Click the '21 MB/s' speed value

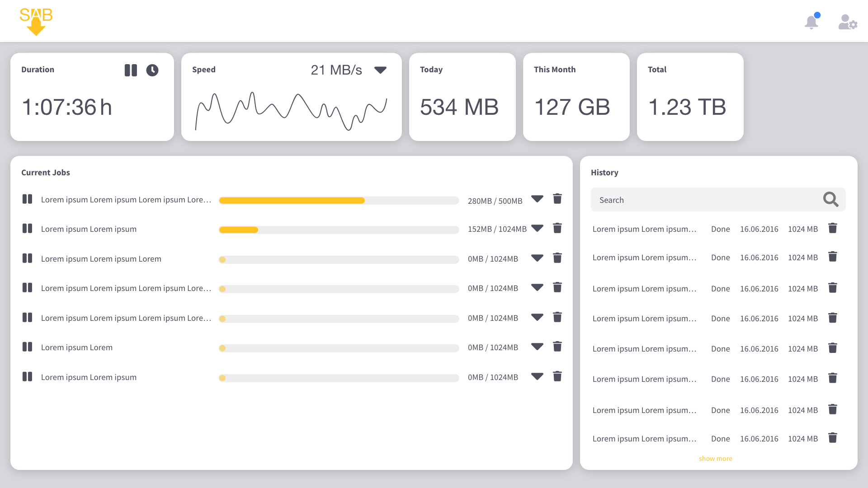336,70
